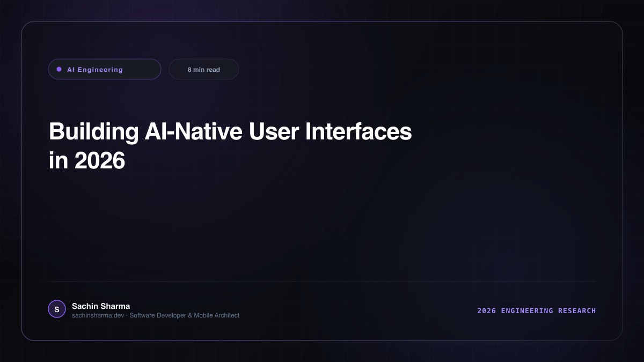This screenshot has height=362, width=644.
Task: Click the author name Sachin Sharma
Action: pyautogui.click(x=101, y=306)
